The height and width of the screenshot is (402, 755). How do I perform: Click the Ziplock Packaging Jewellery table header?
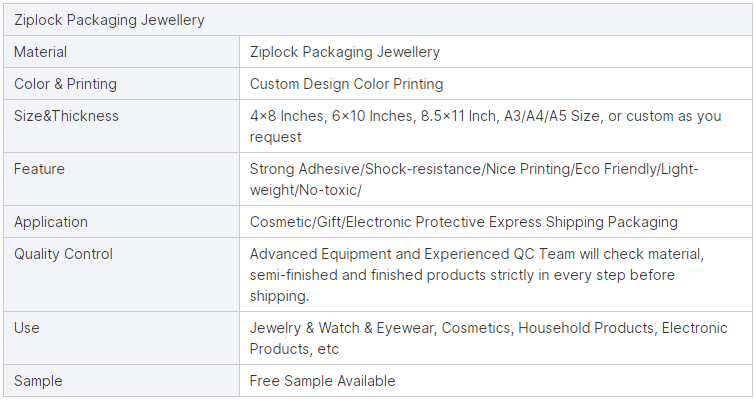(378, 20)
